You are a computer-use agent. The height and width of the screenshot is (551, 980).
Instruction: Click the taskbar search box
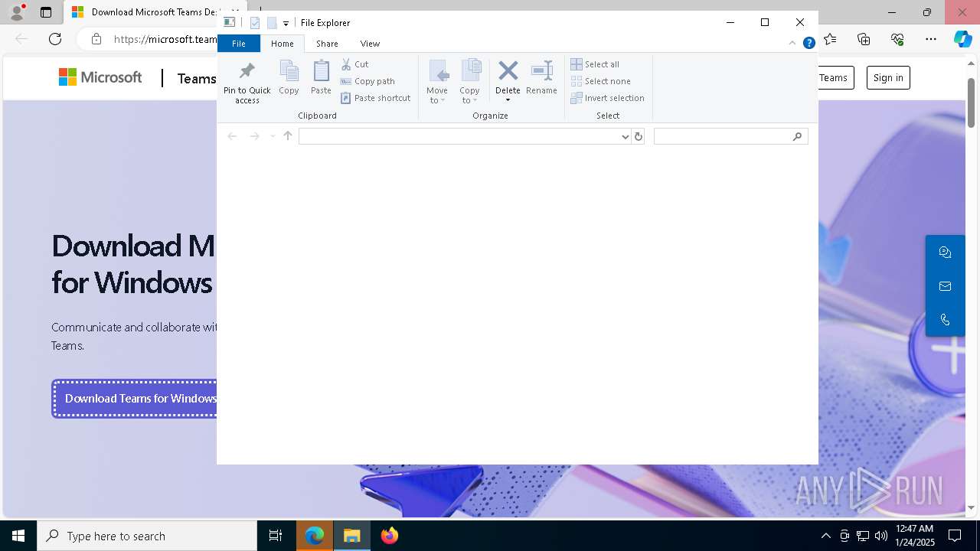tap(147, 536)
